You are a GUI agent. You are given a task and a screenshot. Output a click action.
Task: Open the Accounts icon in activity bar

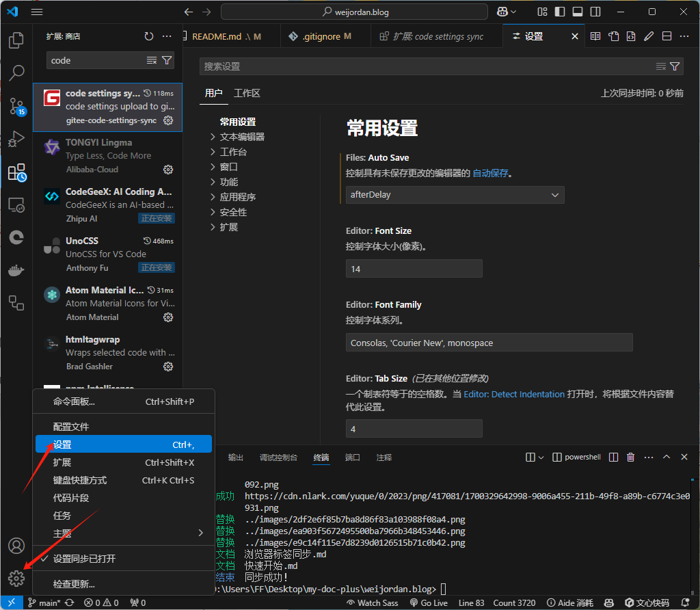[x=16, y=546]
